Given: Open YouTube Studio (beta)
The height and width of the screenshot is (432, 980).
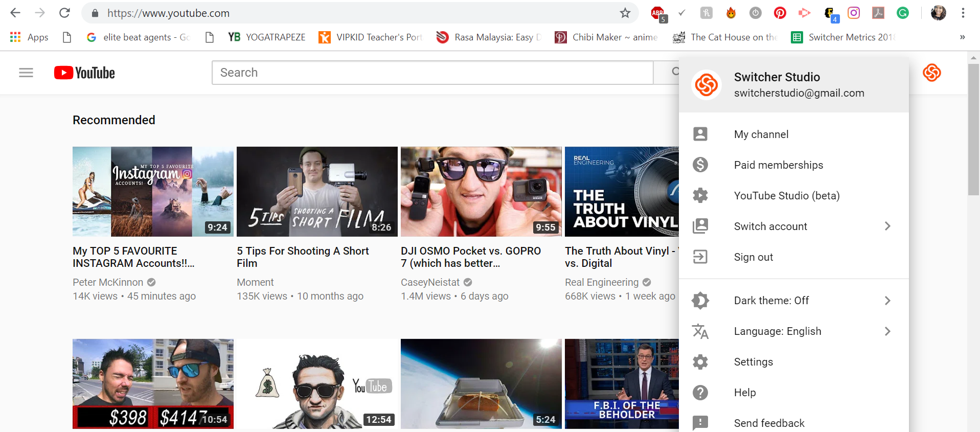Looking at the screenshot, I should pyautogui.click(x=786, y=196).
